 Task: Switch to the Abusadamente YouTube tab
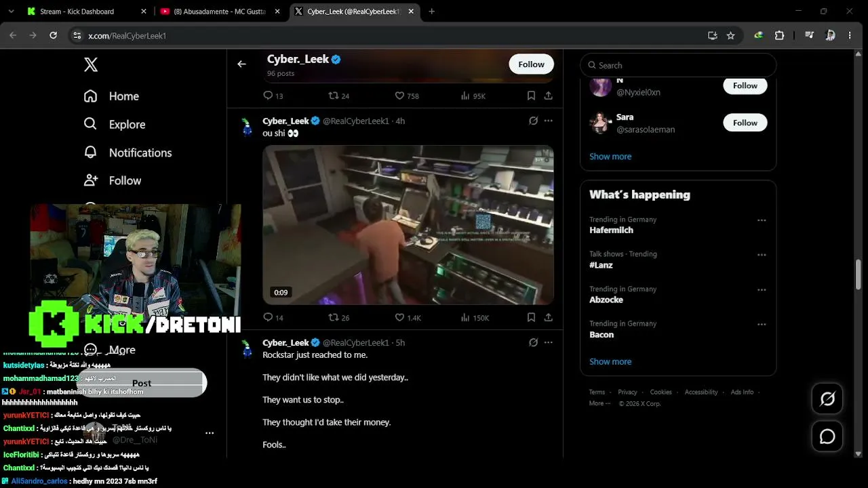pos(220,12)
